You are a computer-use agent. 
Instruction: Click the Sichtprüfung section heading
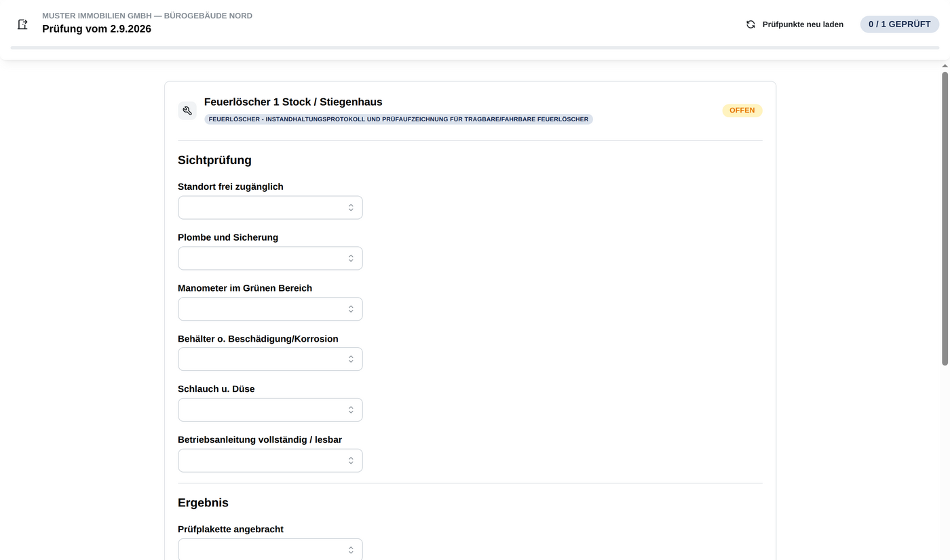coord(214,160)
